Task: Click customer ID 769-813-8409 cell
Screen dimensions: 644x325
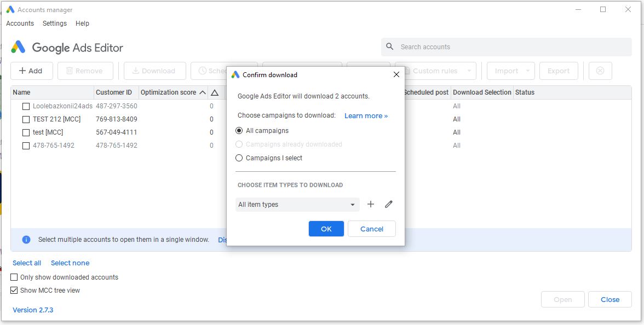Action: click(117, 119)
